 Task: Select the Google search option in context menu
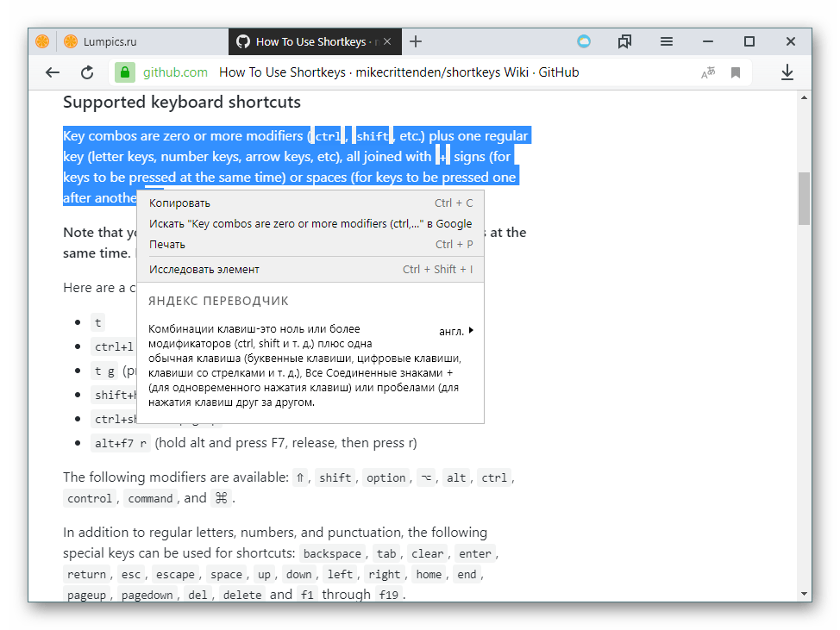pyautogui.click(x=310, y=224)
